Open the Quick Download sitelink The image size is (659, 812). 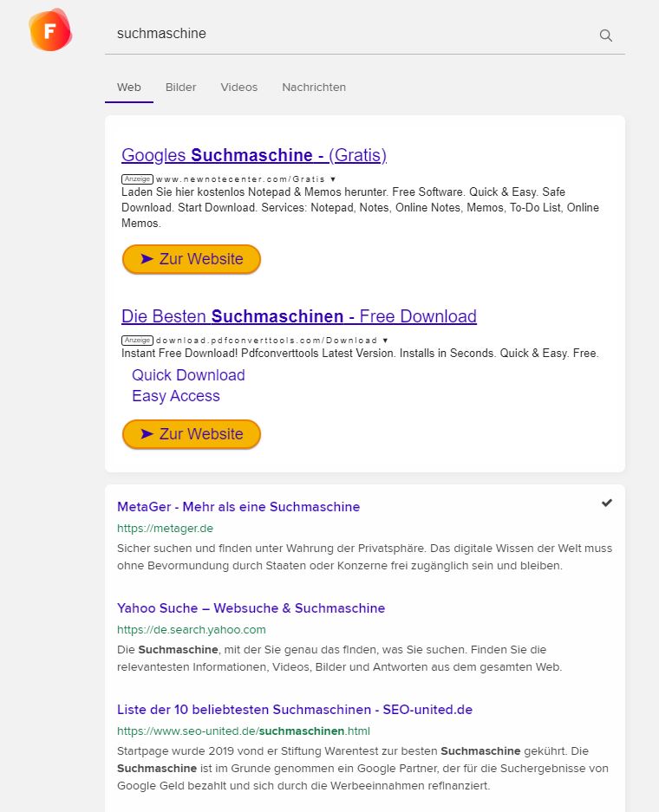188,375
